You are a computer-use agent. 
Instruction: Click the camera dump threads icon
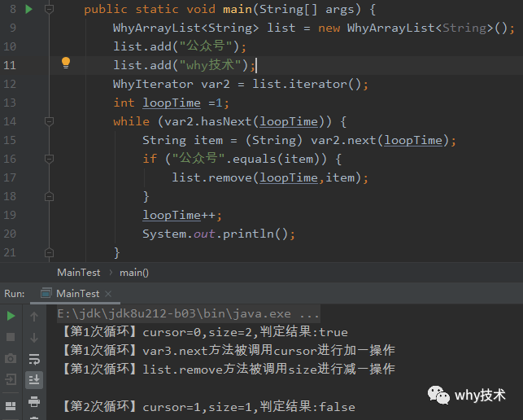pyautogui.click(x=11, y=358)
